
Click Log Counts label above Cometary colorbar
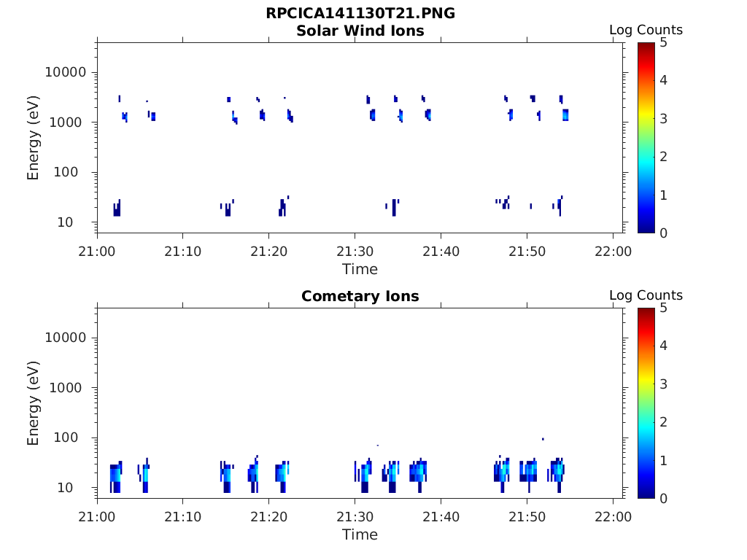point(646,295)
